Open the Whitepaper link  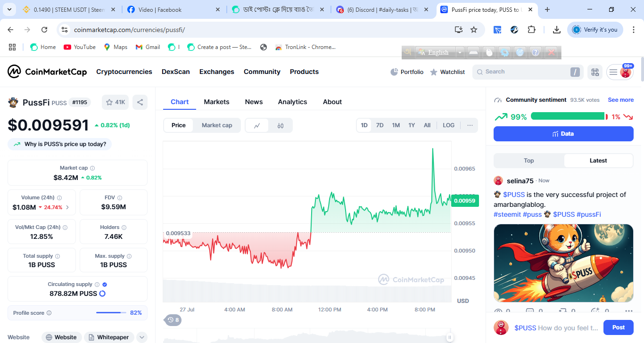coord(109,337)
